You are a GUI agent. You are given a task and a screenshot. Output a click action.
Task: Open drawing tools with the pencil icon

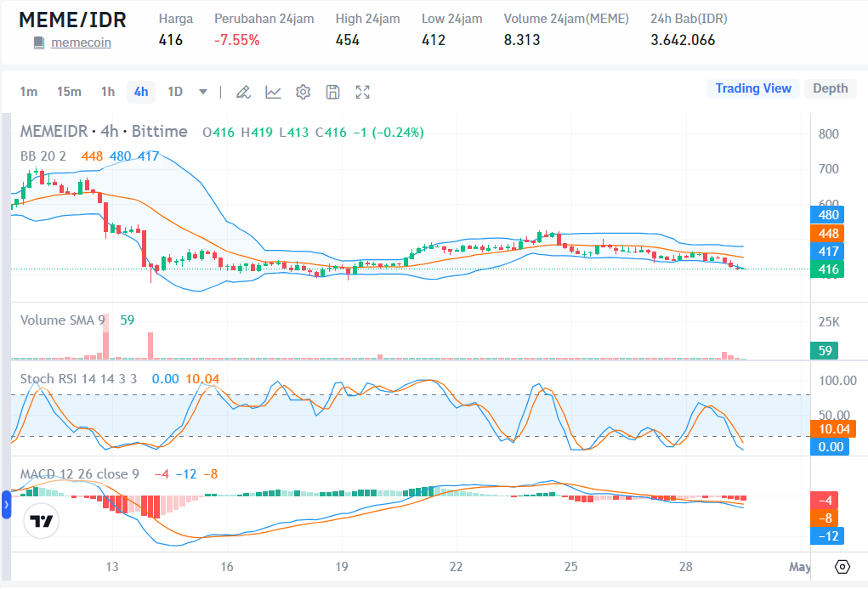pos(243,92)
